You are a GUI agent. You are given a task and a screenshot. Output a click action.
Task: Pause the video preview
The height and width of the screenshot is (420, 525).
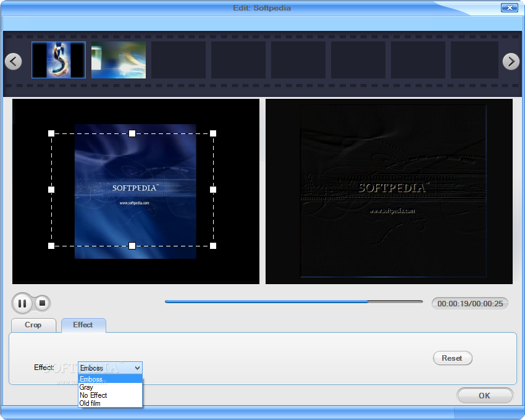(22, 303)
